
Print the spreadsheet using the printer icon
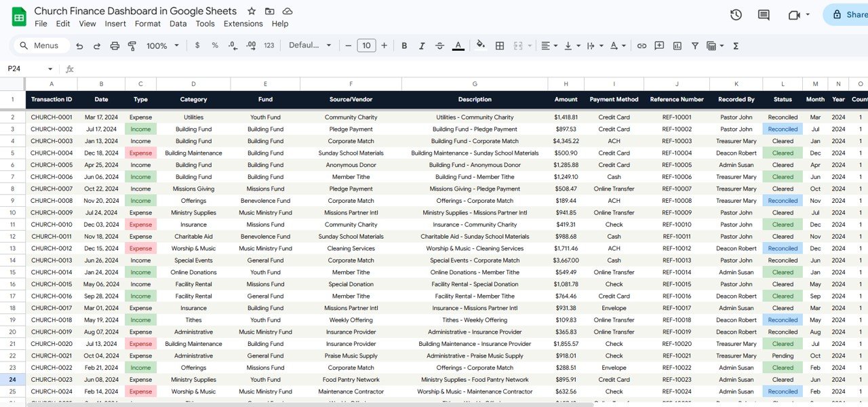(115, 45)
